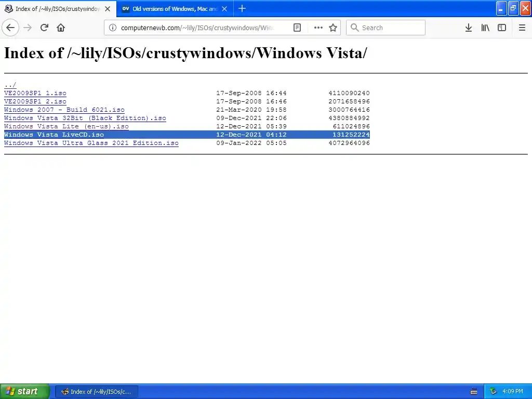Screen dimensions: 532x399
Task: Download Windows Vista Ultra Glass 2021 Edition.iso
Action: pyautogui.click(x=91, y=143)
